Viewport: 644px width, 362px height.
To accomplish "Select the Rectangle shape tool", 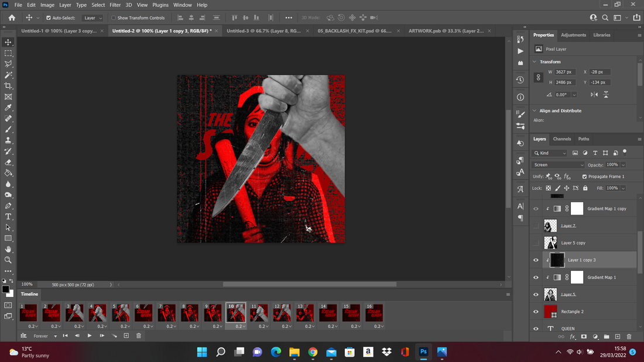I will point(8,239).
